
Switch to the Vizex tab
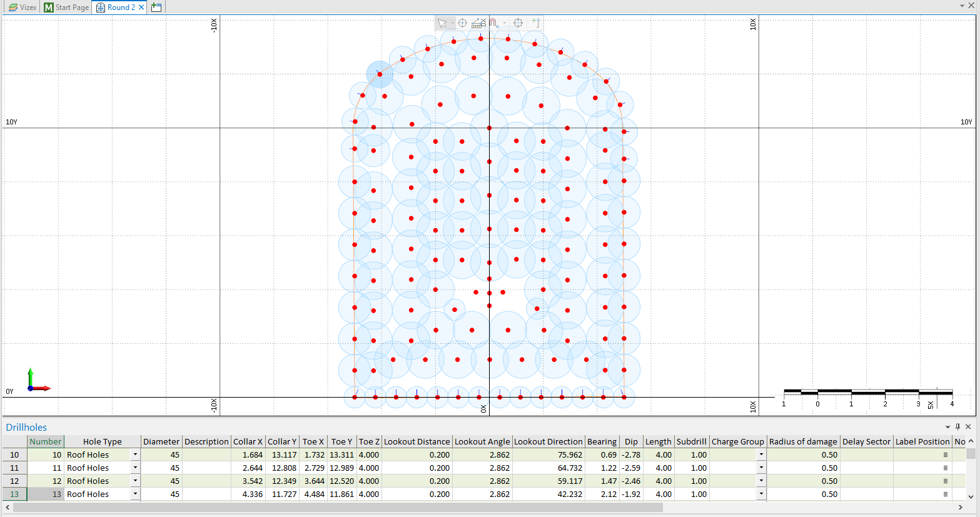23,8
